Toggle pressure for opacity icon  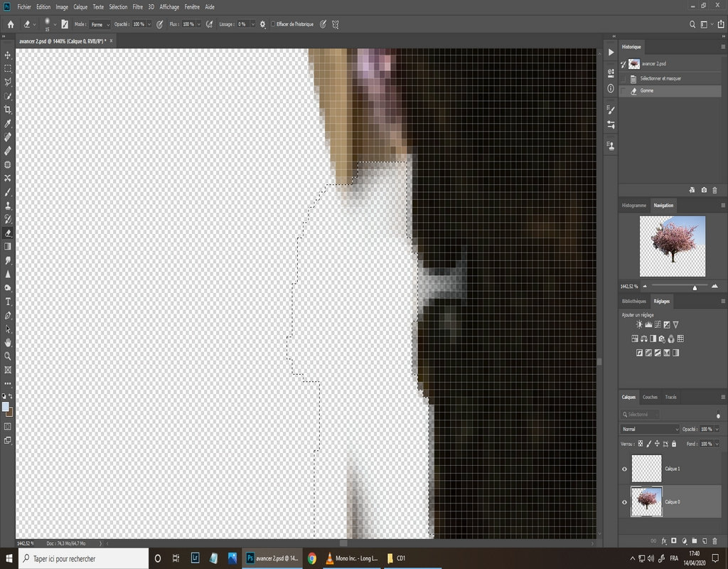point(160,24)
